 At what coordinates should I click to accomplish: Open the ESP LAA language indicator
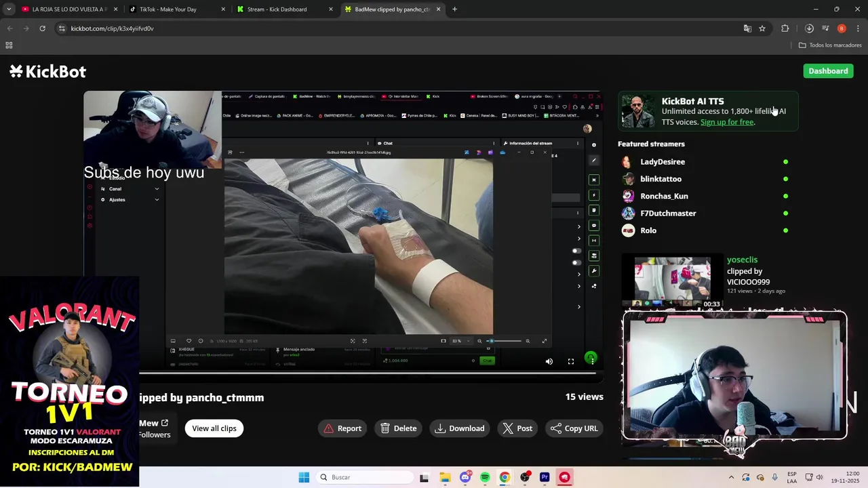[x=792, y=477]
